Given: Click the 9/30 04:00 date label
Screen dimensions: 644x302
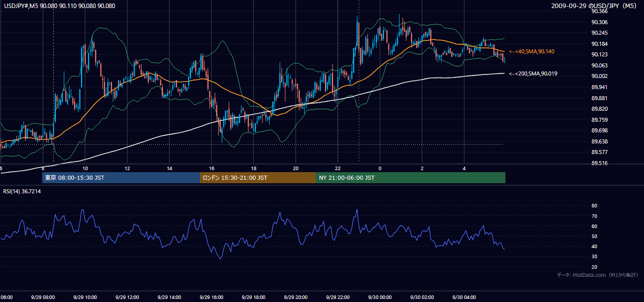Looking at the screenshot, I should point(464,297).
